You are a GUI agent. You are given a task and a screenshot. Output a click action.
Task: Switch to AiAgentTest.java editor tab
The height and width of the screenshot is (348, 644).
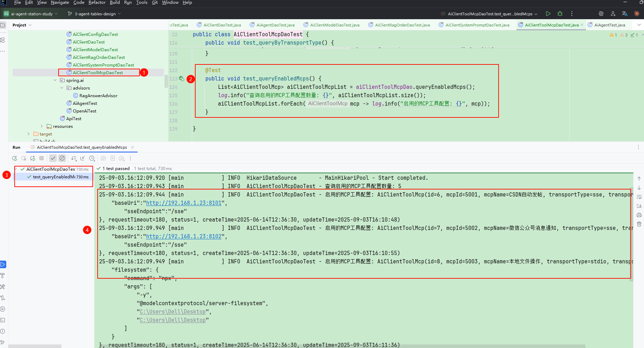[x=609, y=25]
